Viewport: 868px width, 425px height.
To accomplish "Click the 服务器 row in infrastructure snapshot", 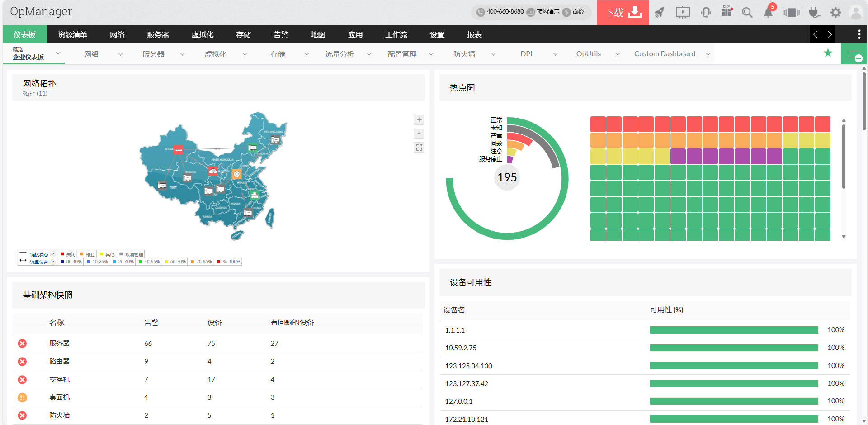I will coord(60,344).
